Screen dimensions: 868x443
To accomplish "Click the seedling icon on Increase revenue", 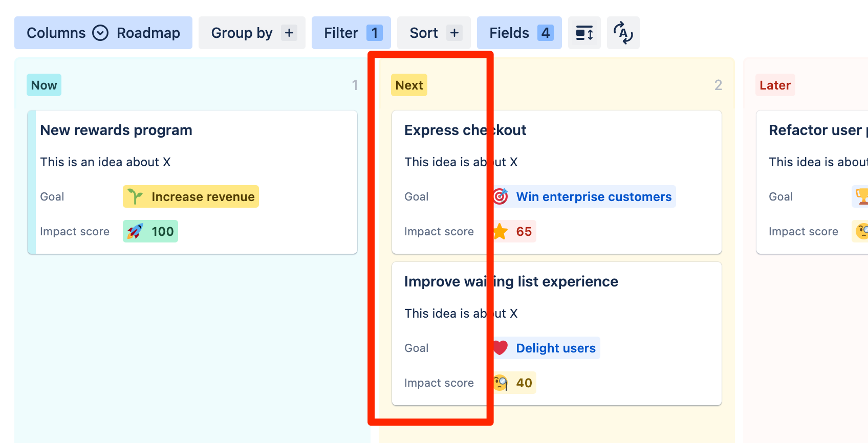I will [x=135, y=196].
